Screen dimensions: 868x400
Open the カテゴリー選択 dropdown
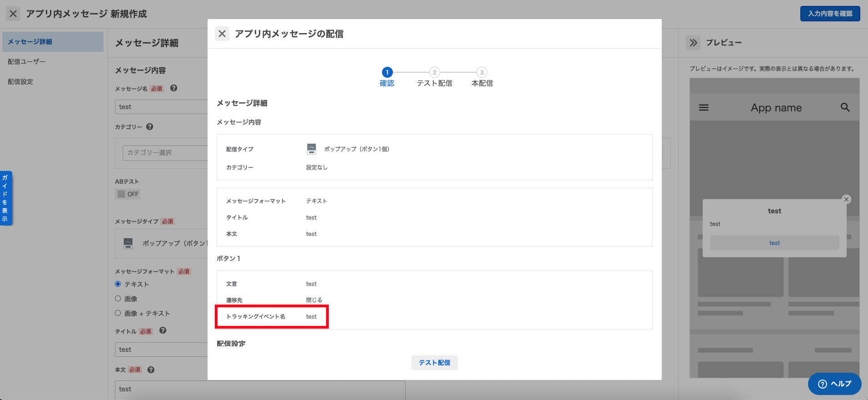(165, 153)
